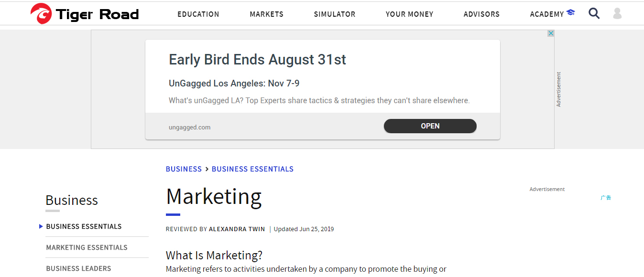The width and height of the screenshot is (644, 277).
Task: Open the Your Money menu
Action: coord(409,14)
